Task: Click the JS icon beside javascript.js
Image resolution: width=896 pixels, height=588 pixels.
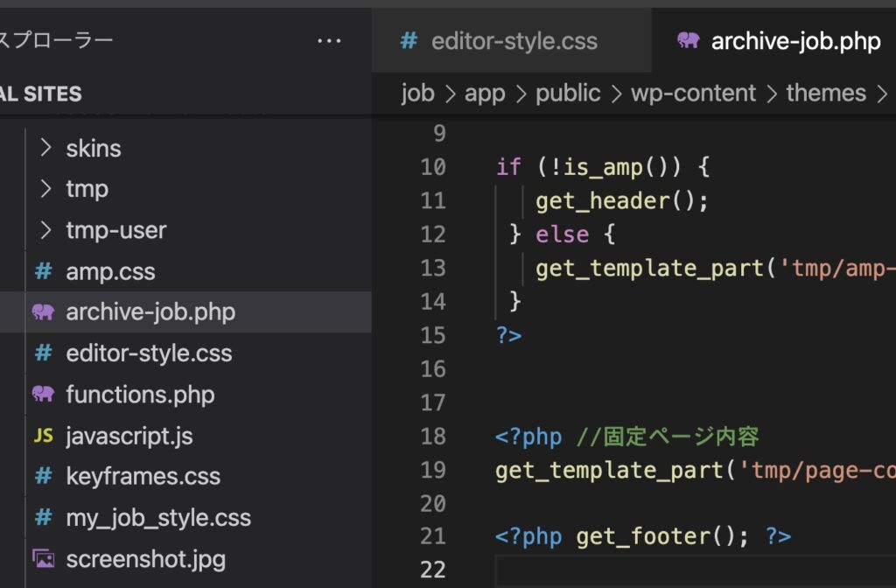Action: pos(43,436)
